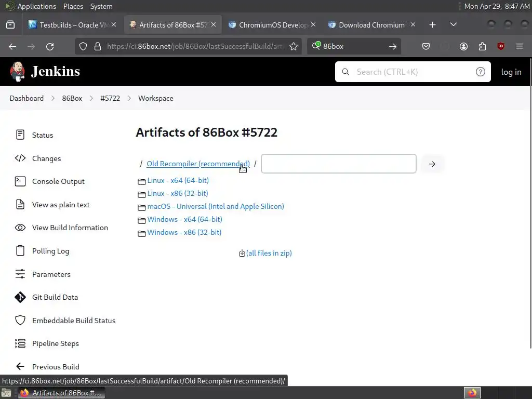This screenshot has height=399, width=532.
Task: Open Firefox extensions puzzle icon
Action: [482, 46]
